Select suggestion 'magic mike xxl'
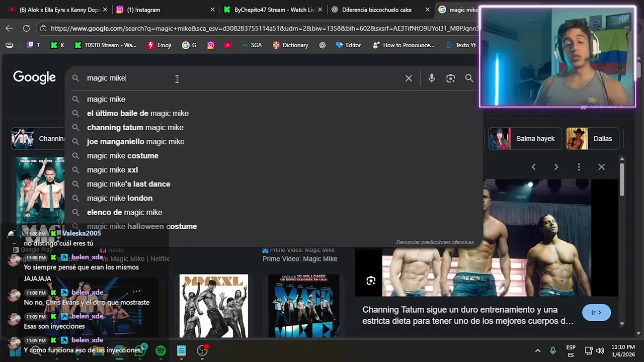 pos(274,169)
